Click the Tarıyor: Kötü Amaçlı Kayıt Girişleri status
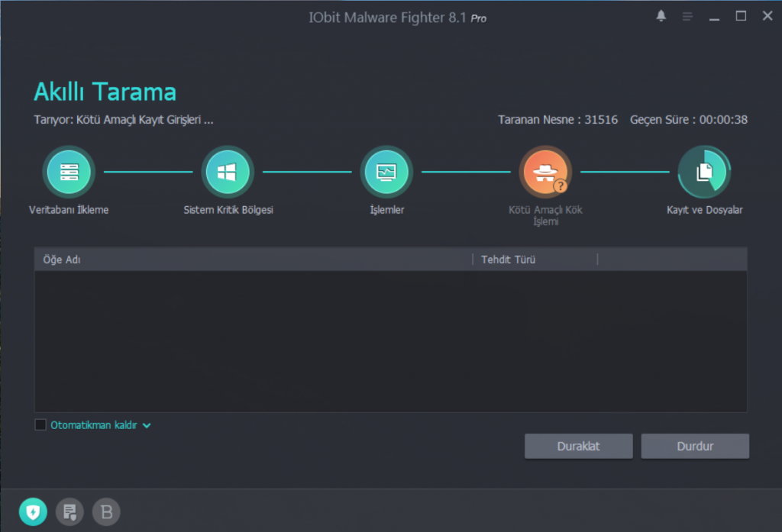 point(124,120)
